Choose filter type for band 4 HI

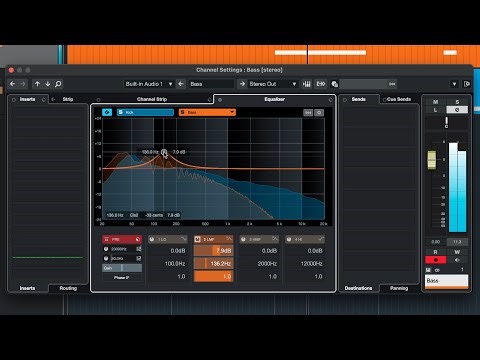(x=321, y=239)
